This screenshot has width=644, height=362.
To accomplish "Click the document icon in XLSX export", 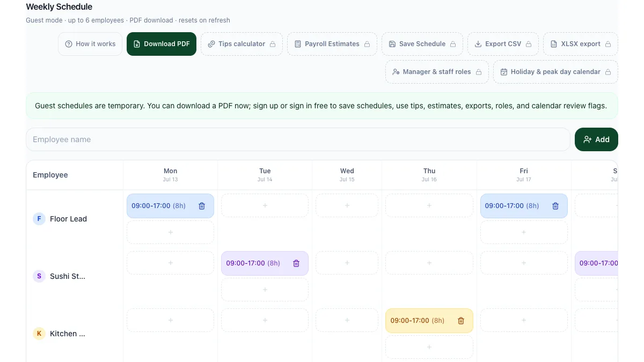I will [554, 44].
